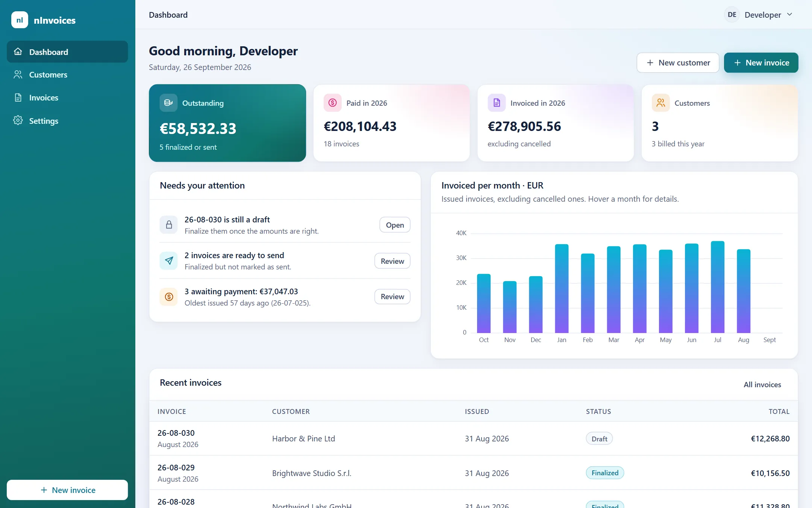The width and height of the screenshot is (812, 508).
Task: Click the TOTAL column header
Action: (x=779, y=411)
